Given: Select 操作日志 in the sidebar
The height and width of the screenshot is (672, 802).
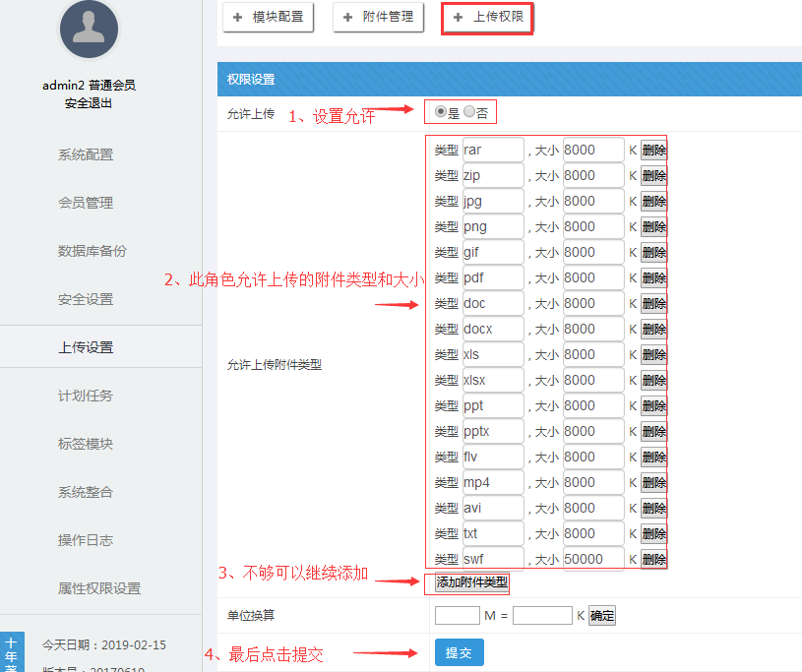Looking at the screenshot, I should click(86, 540).
